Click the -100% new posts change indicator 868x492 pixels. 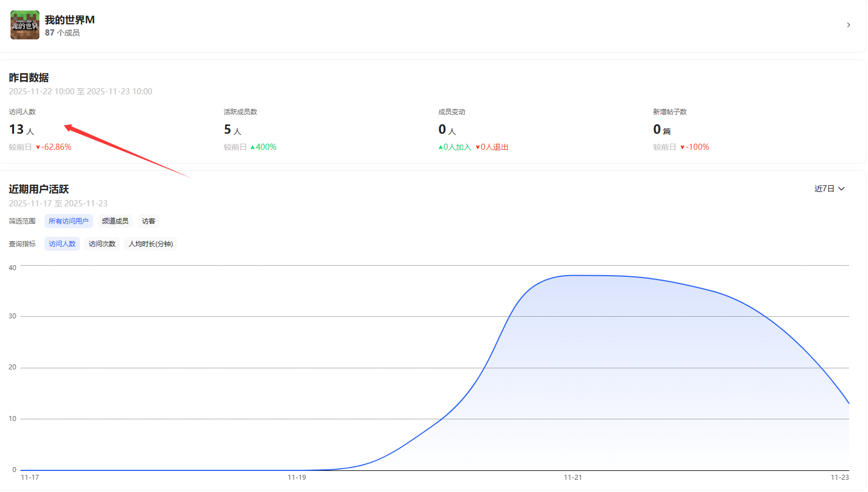[695, 147]
